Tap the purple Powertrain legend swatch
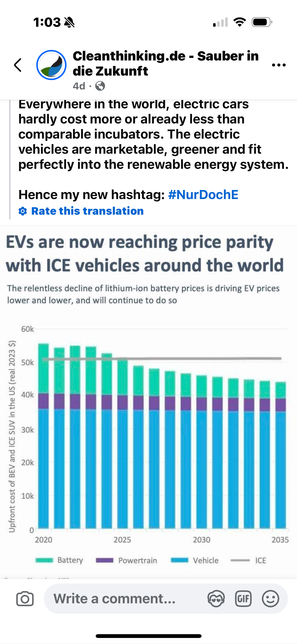The height and width of the screenshot is (644, 297). (x=105, y=560)
